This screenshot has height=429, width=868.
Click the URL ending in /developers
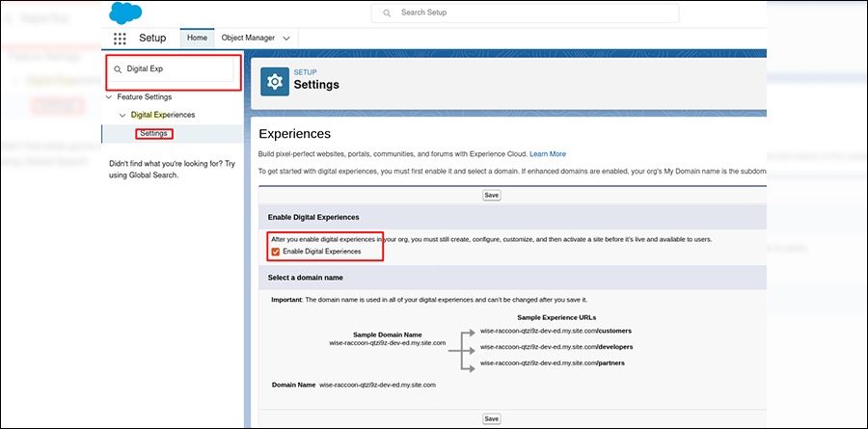[x=556, y=347]
